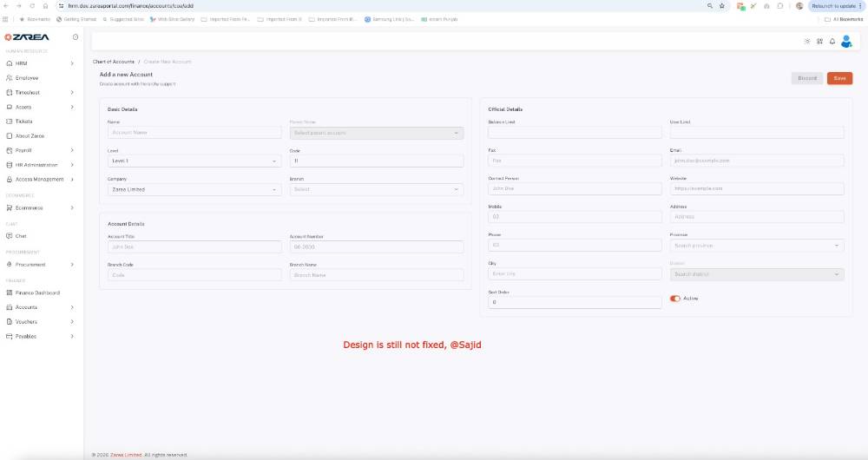This screenshot has width=868, height=460.
Task: Reload the page with the refresh icon
Action: 32,5
